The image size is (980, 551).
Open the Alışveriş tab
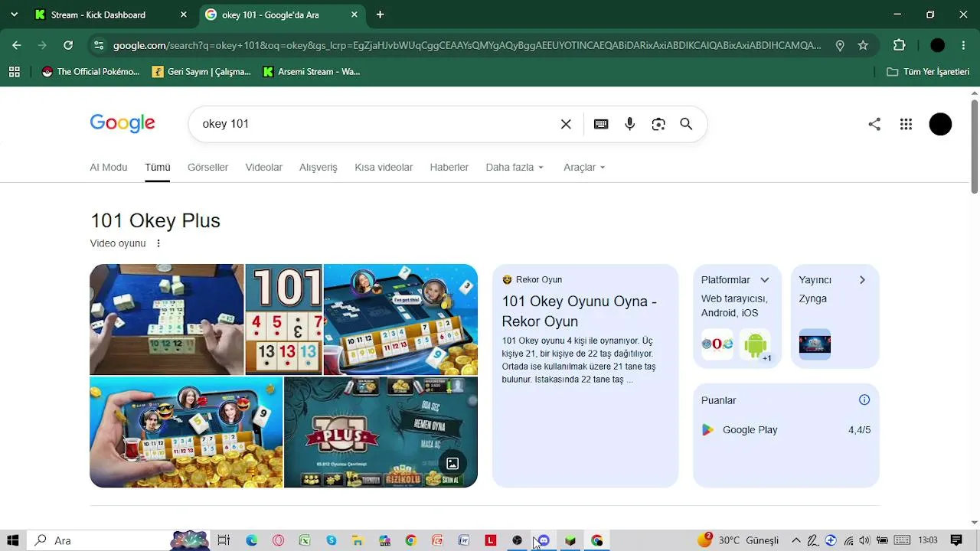(318, 167)
